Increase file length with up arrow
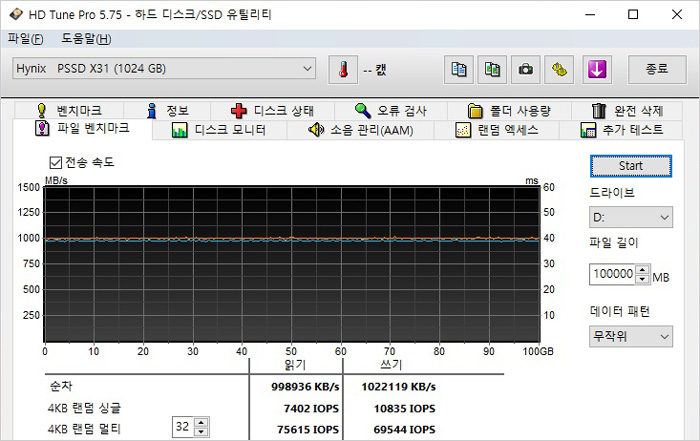 [642, 270]
